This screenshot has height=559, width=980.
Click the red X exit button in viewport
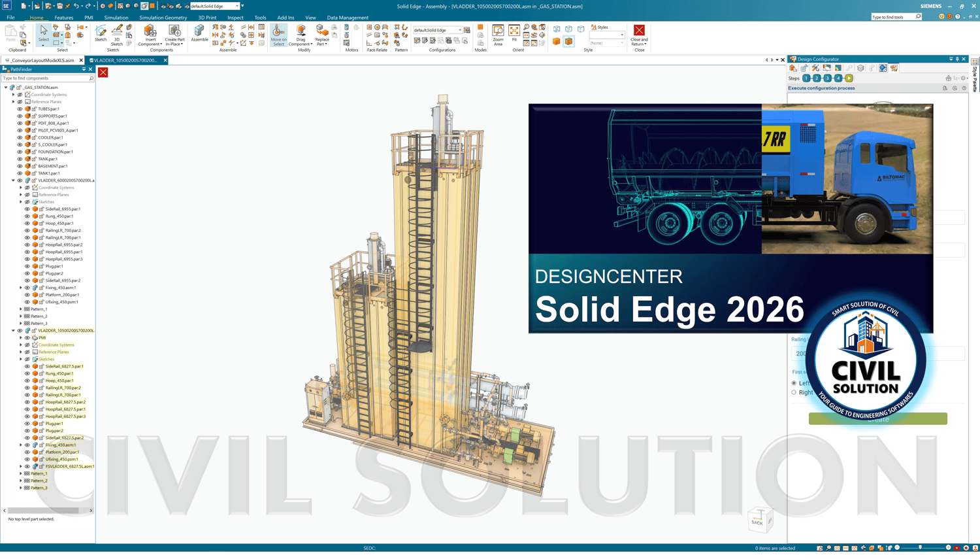[103, 72]
